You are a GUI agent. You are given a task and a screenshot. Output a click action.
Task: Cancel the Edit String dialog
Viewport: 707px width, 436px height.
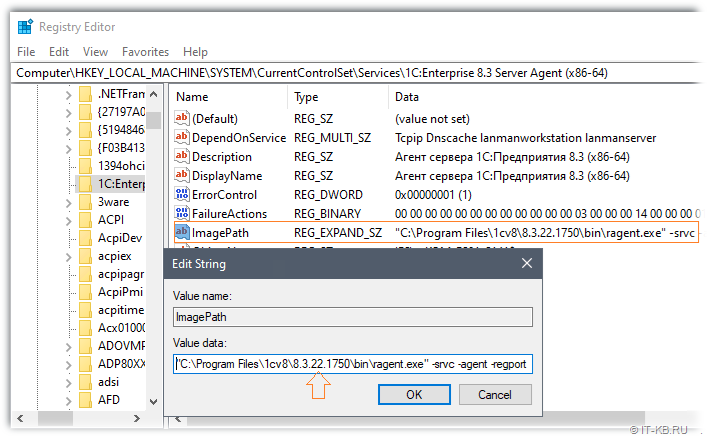495,395
